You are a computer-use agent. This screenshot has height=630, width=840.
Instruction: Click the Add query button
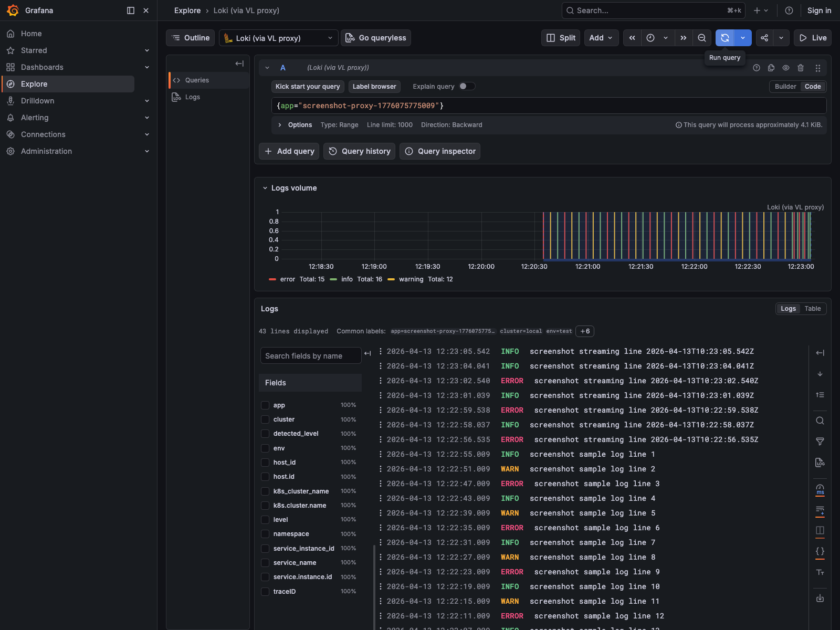click(x=289, y=151)
